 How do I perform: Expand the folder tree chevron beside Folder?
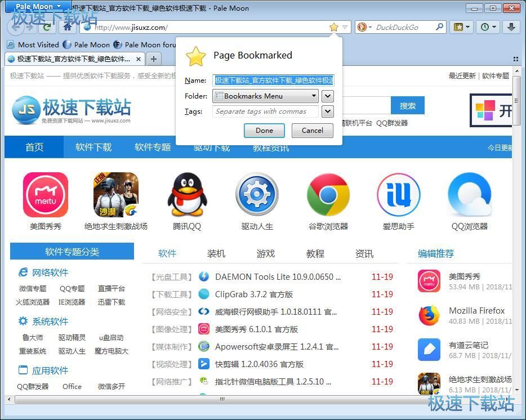[x=328, y=96]
